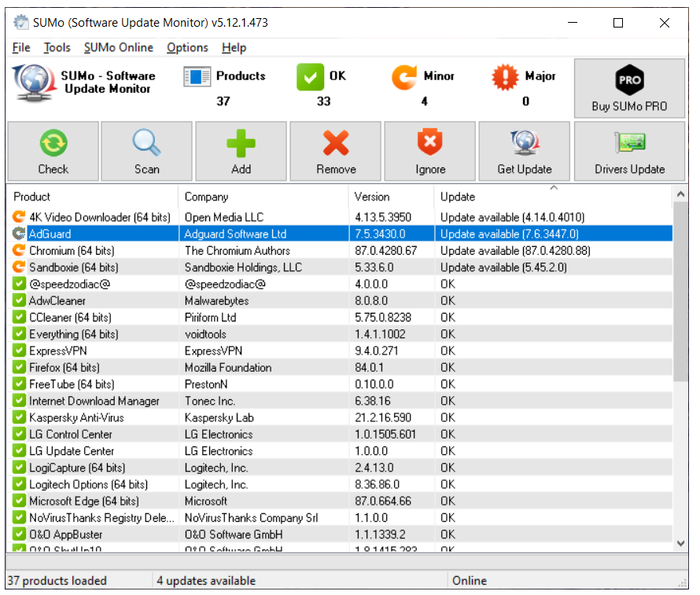Click Everything green check icon

[x=19, y=333]
